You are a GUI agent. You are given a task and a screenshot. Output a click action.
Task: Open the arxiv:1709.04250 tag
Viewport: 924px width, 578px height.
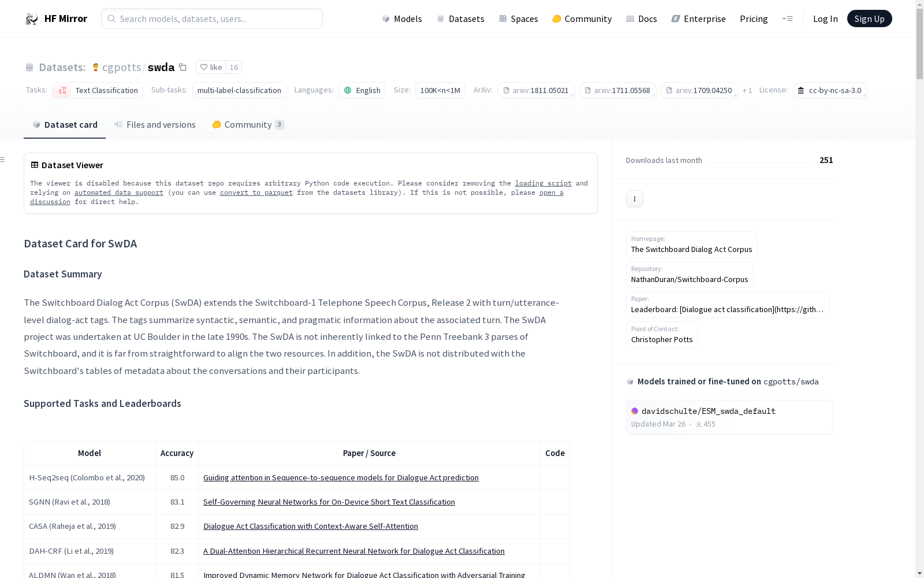pos(699,90)
